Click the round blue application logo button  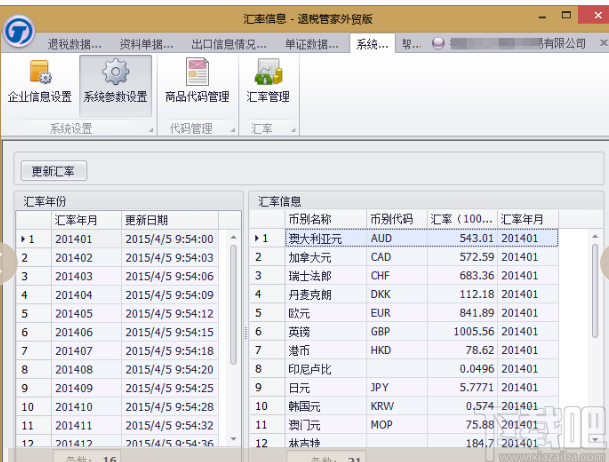coord(19,31)
